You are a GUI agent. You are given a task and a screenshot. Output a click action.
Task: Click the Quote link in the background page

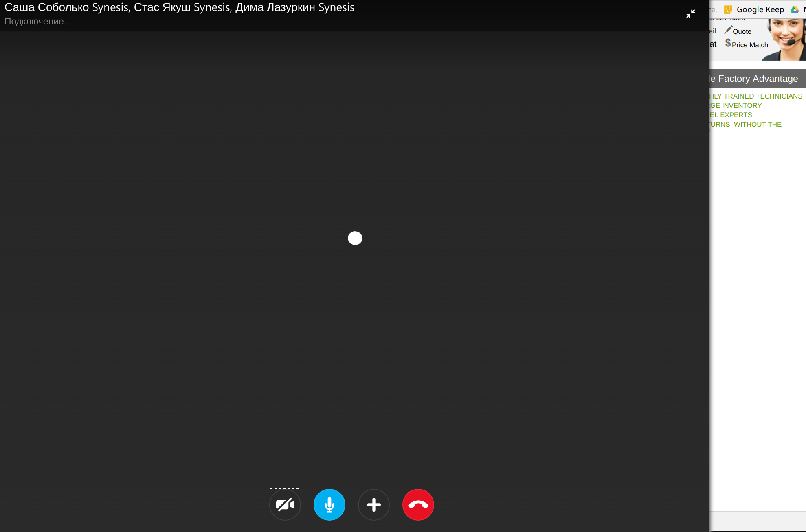tap(742, 31)
